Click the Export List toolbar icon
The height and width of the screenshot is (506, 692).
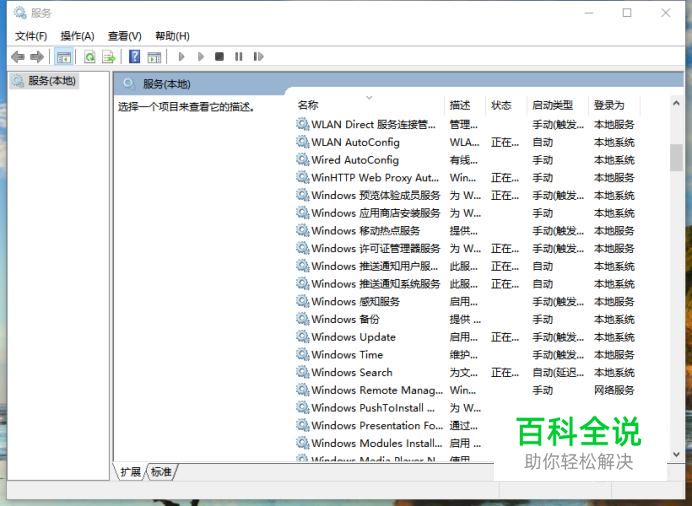point(108,56)
